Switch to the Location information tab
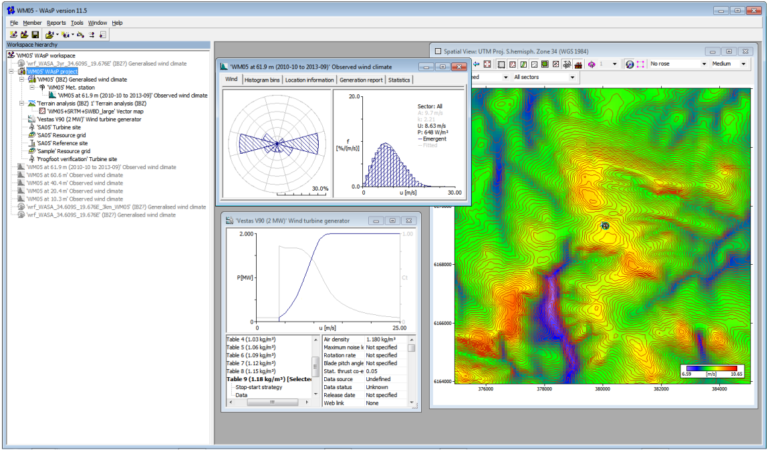The height and width of the screenshot is (450, 768). click(x=309, y=80)
